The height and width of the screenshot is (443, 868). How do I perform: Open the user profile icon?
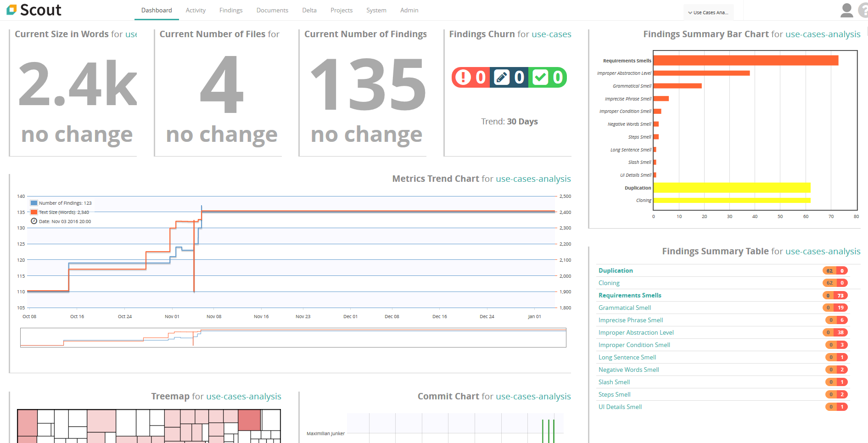[x=846, y=10]
